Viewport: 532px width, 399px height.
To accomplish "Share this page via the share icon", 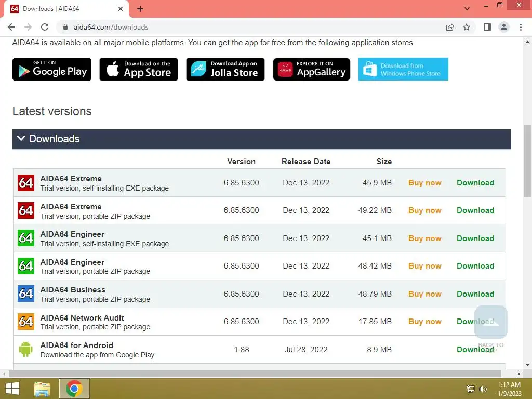I will click(x=450, y=27).
